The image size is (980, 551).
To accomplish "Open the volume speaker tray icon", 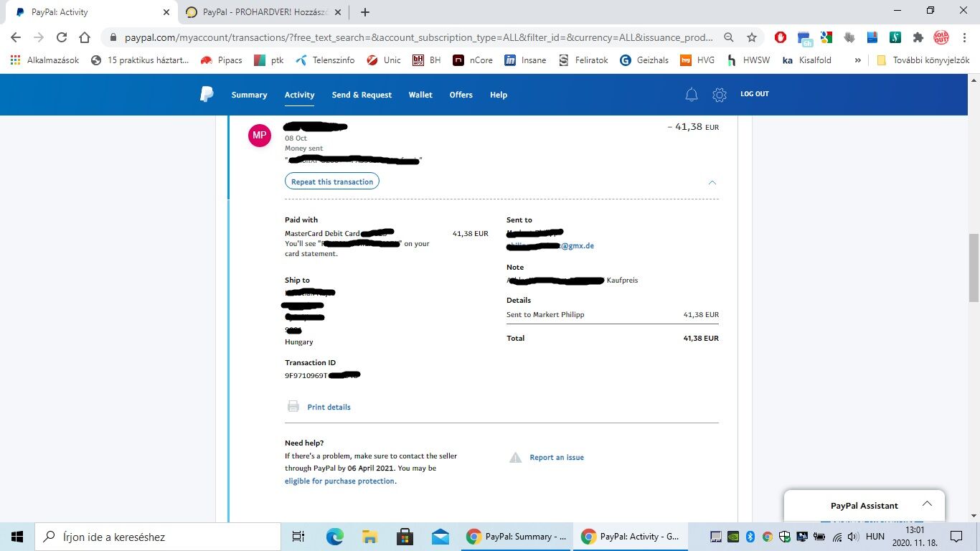I will pyautogui.click(x=854, y=537).
